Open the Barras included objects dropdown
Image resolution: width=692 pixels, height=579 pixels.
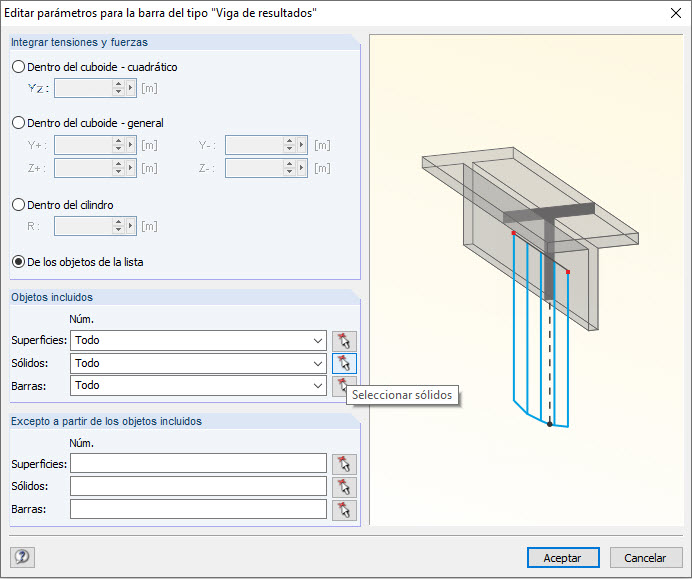click(x=318, y=386)
